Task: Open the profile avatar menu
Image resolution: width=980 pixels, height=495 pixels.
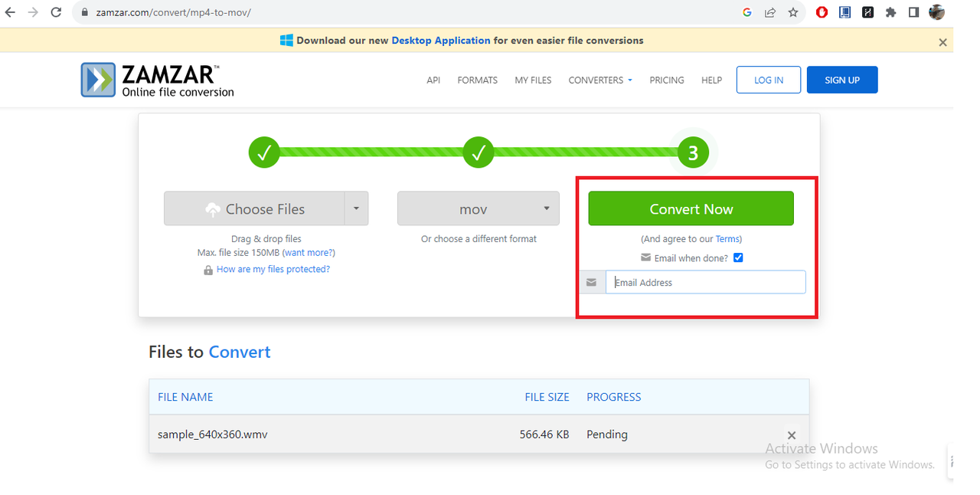Action: 937,12
